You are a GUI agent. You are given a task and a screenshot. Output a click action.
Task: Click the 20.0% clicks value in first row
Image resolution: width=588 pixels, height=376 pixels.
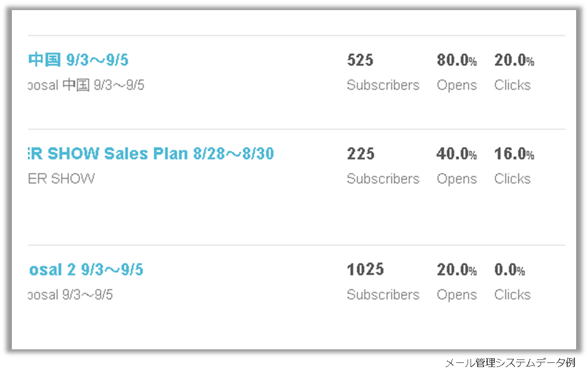coord(514,60)
